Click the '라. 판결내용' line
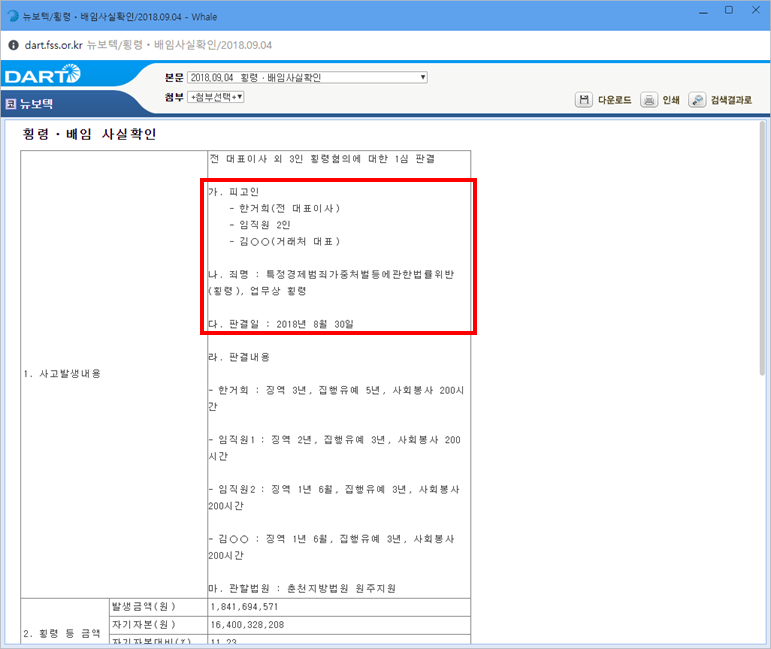The image size is (771, 649). tap(239, 357)
